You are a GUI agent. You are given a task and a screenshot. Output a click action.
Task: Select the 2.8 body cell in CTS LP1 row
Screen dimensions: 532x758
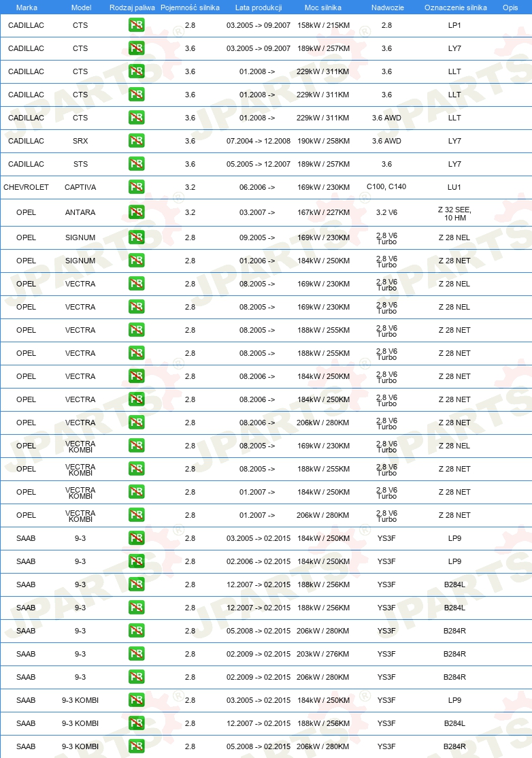point(386,25)
